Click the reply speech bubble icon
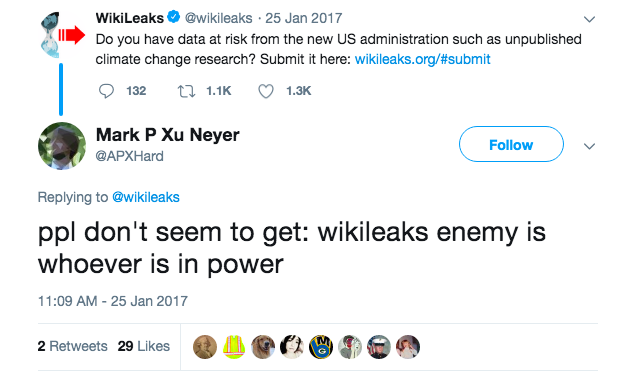This screenshot has width=624, height=375. (106, 91)
